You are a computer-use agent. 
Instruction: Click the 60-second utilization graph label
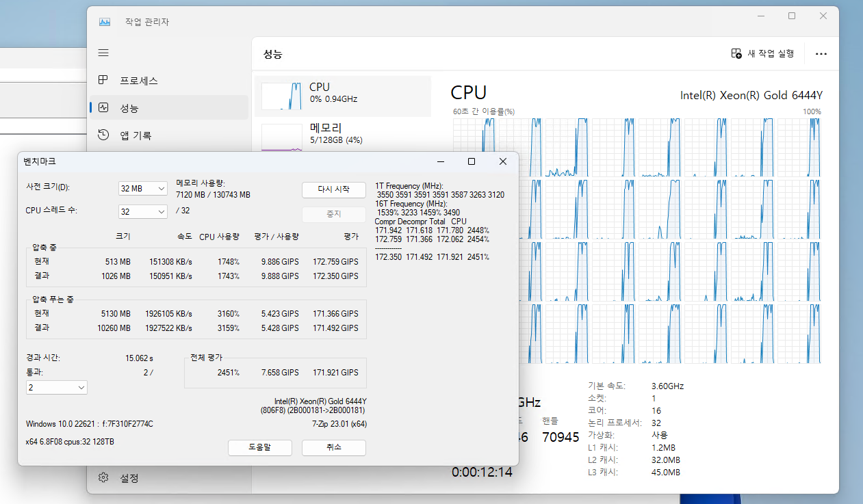[x=484, y=111]
